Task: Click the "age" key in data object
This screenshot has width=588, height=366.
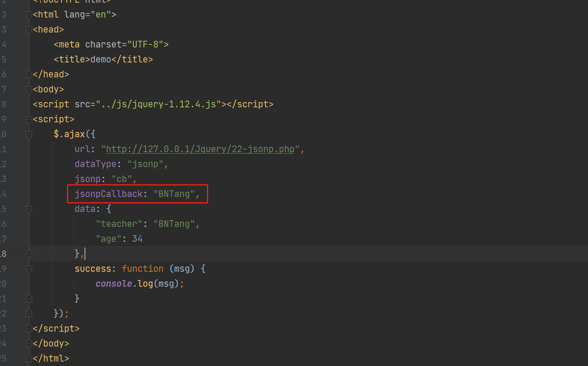Action: (109, 239)
